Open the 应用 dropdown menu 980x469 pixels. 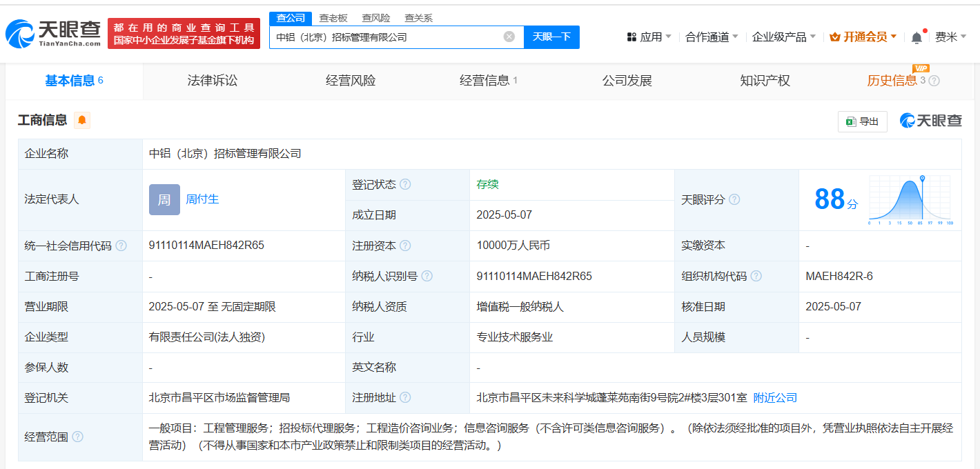coord(649,37)
